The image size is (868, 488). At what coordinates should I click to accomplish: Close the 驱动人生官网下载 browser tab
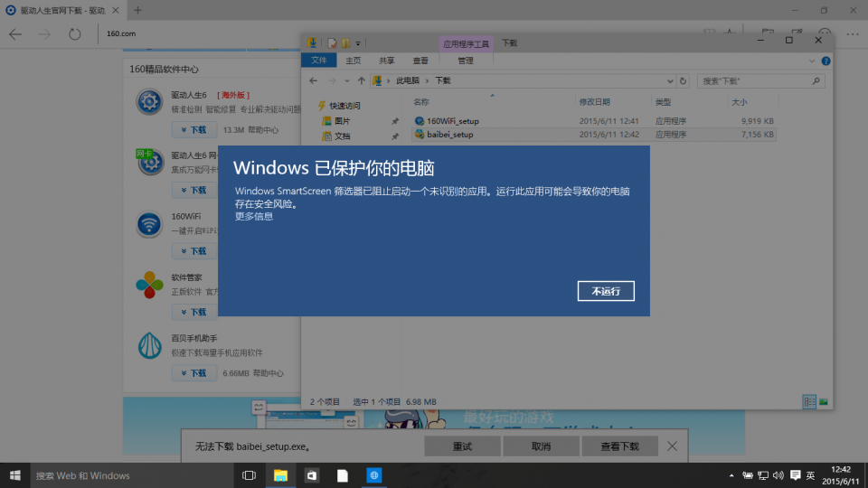[115, 10]
